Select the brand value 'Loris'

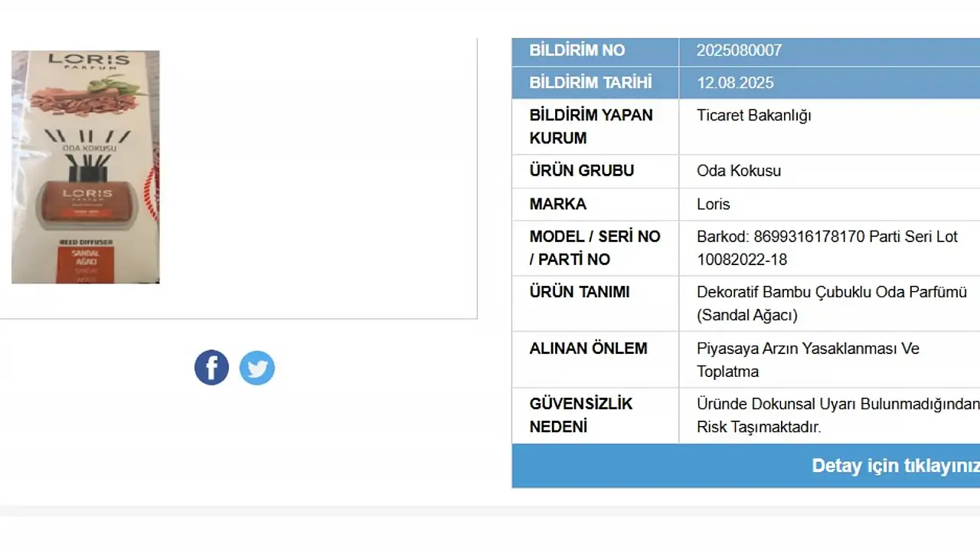[x=714, y=205]
